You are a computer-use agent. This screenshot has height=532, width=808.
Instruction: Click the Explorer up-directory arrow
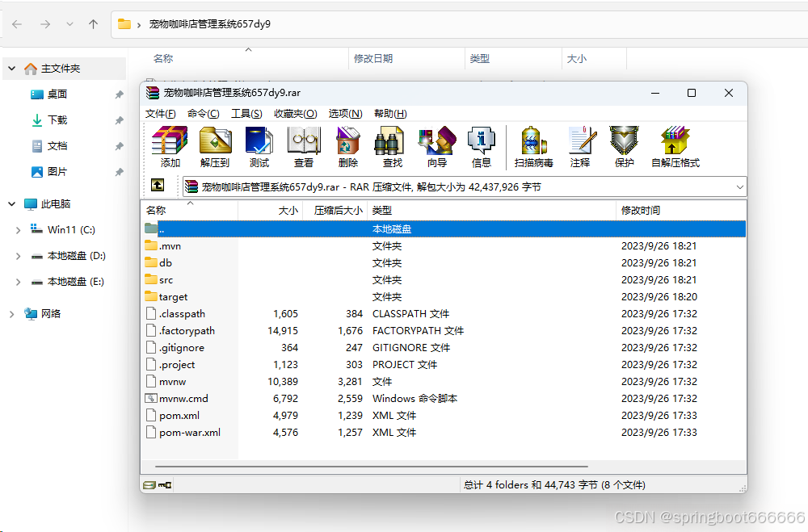(x=93, y=24)
